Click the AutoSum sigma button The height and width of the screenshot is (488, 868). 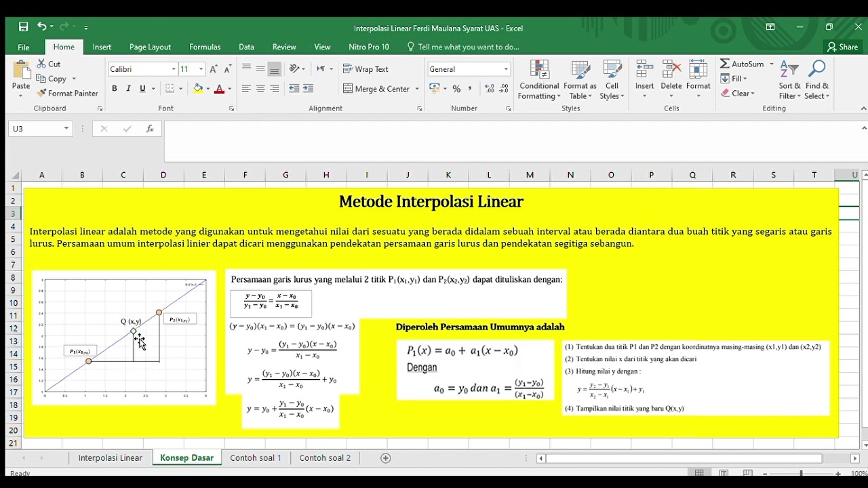[x=742, y=64]
